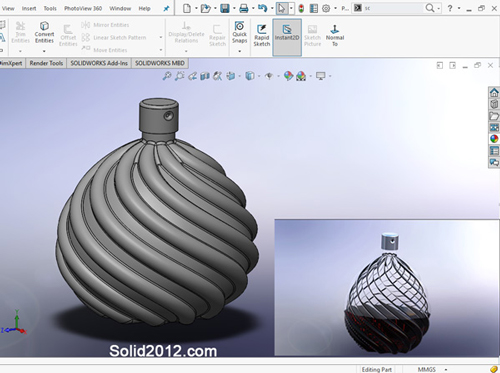Click the Hide/Show Items eye icon

[269, 76]
